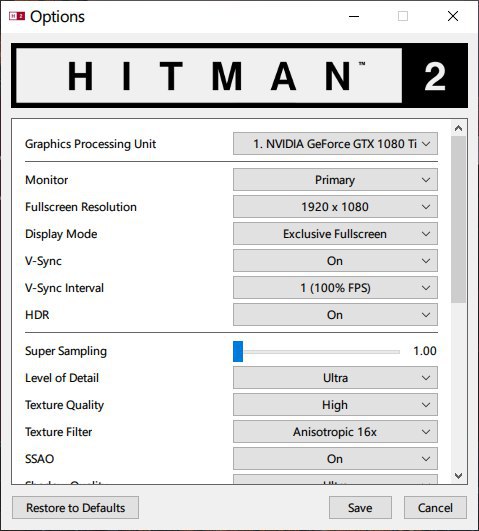Viewport: 479px width, 531px height.
Task: Click the vertical scrollbar thumb
Action: [x=458, y=219]
